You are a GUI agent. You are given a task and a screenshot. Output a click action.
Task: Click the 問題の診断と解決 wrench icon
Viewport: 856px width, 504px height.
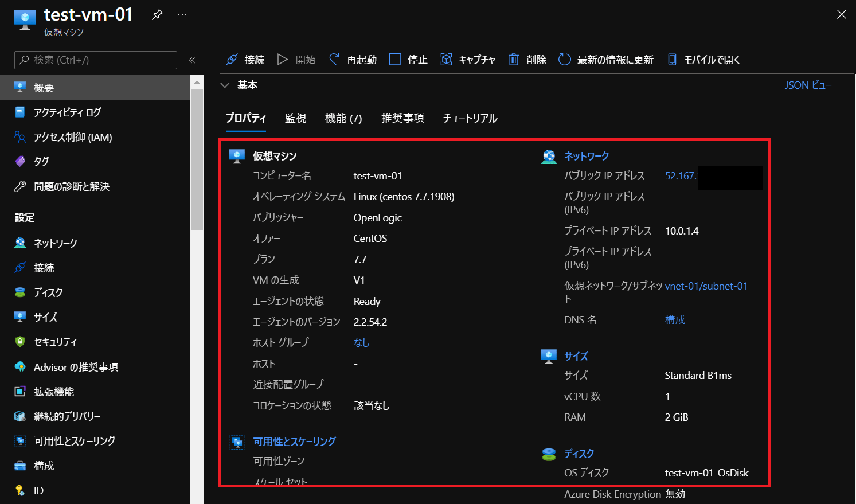(x=20, y=186)
